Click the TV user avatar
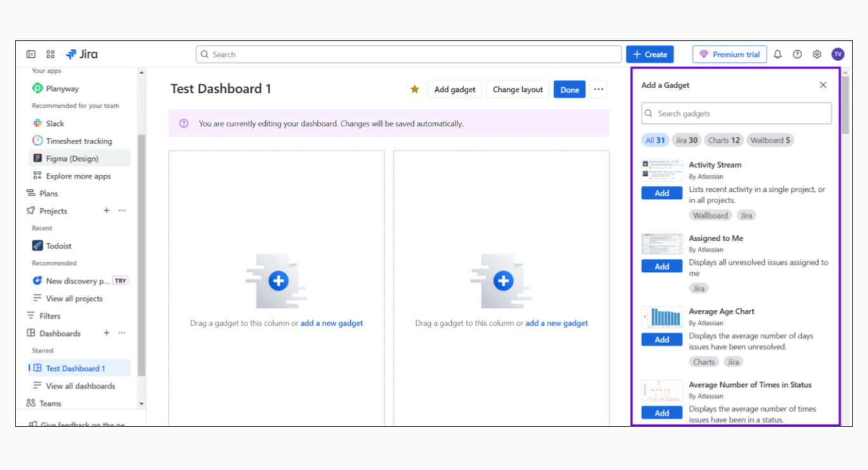The height and width of the screenshot is (470, 868). (838, 55)
